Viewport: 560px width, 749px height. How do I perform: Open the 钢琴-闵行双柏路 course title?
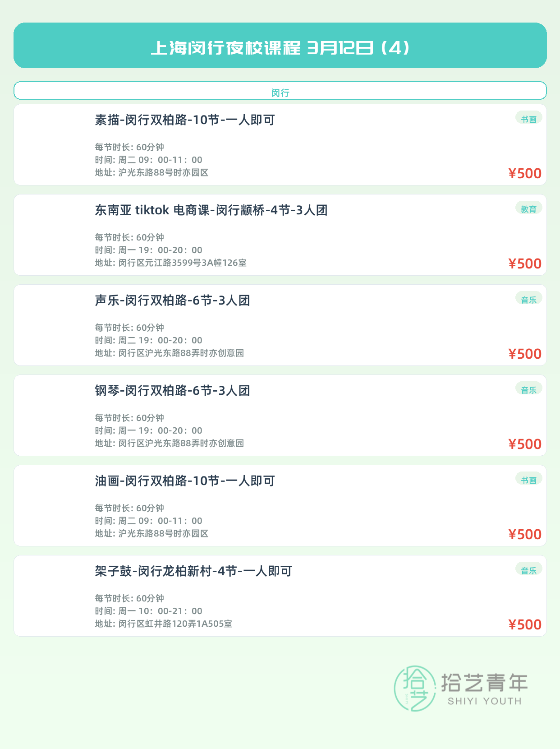click(x=172, y=391)
